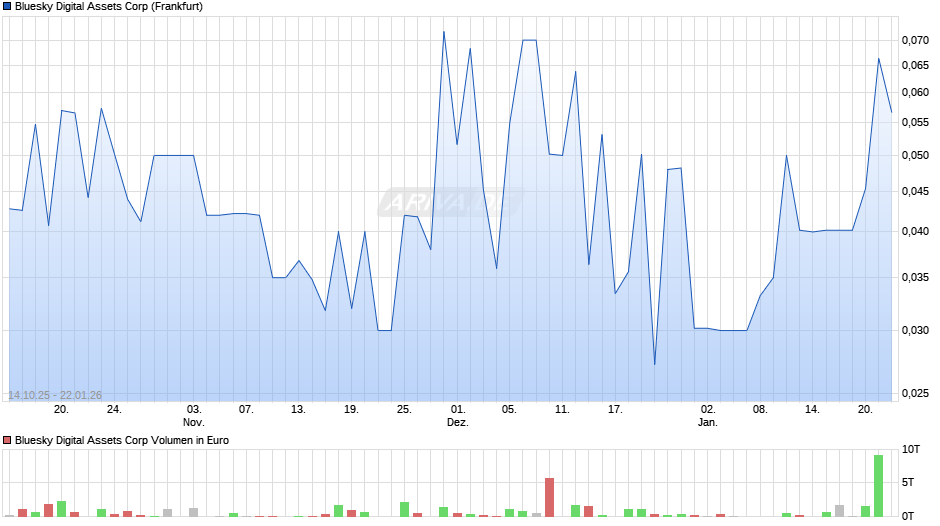
Task: Click the date axis label '24.'
Action: coord(114,410)
